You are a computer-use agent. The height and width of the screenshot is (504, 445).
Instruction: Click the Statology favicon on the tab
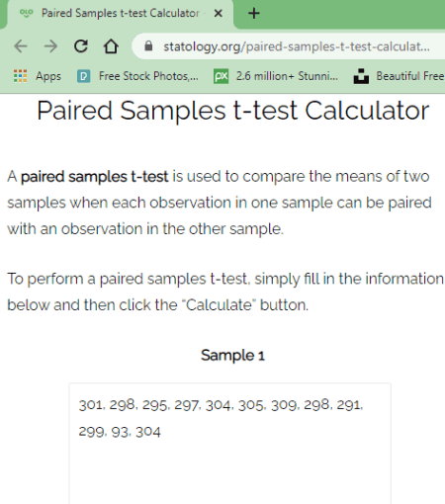(27, 13)
